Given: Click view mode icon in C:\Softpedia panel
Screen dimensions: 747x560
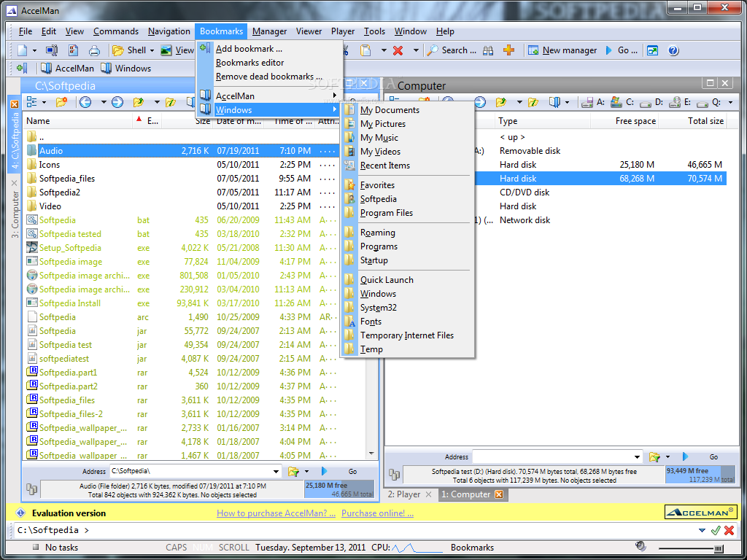Looking at the screenshot, I should pyautogui.click(x=32, y=102).
